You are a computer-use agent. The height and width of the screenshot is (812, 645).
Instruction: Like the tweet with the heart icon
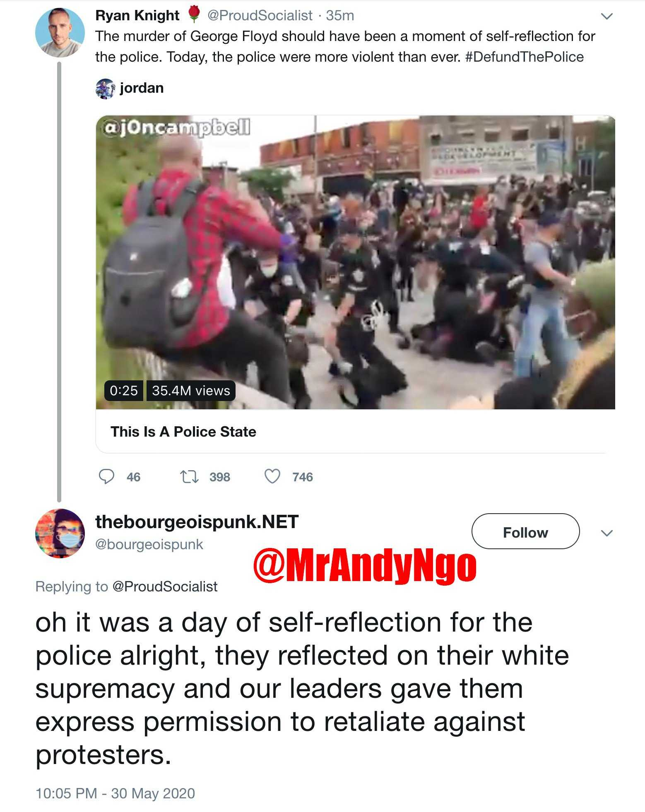(272, 476)
